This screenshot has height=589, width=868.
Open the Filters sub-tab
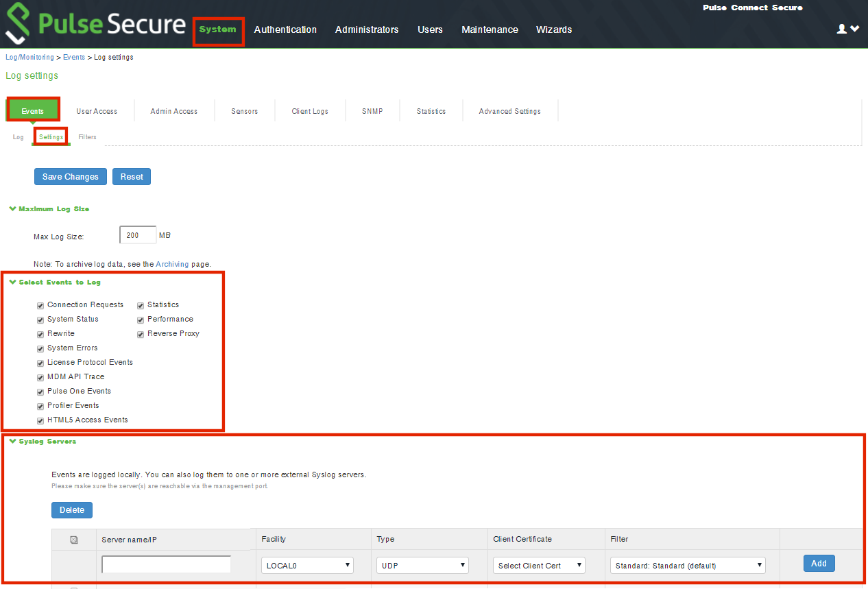coord(87,137)
